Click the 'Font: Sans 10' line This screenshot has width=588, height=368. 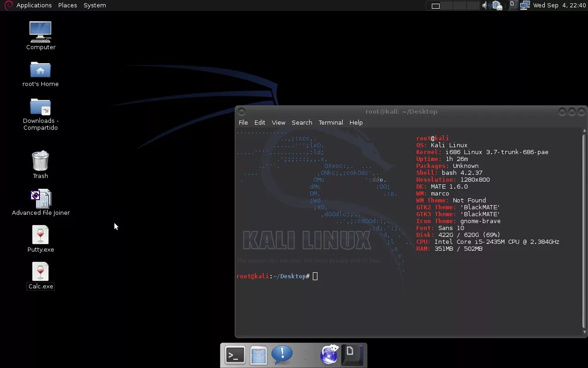(440, 228)
